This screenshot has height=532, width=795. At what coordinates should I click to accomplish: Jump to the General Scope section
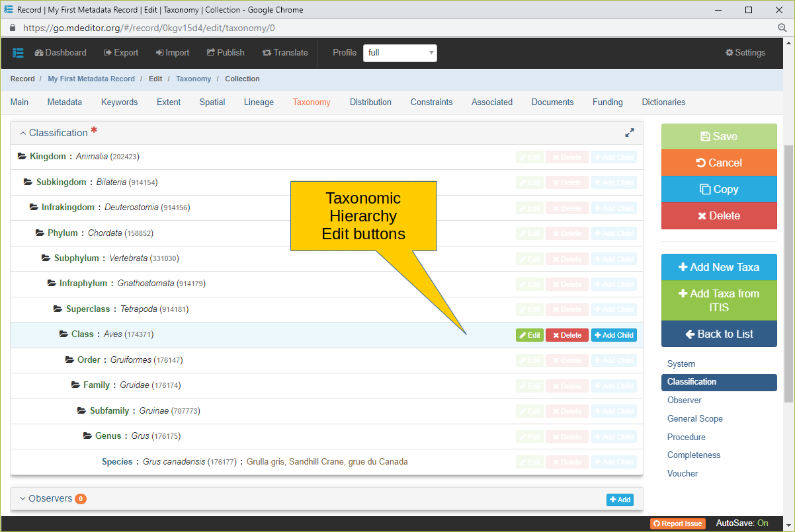(695, 419)
